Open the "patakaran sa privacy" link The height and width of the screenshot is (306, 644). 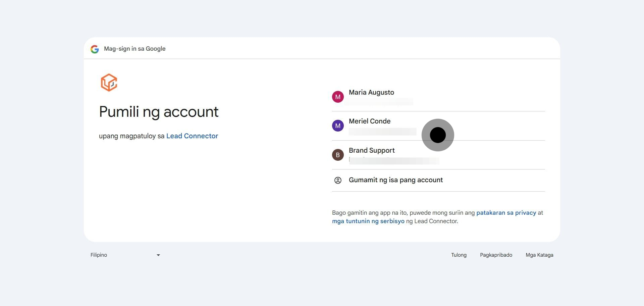[506, 213]
